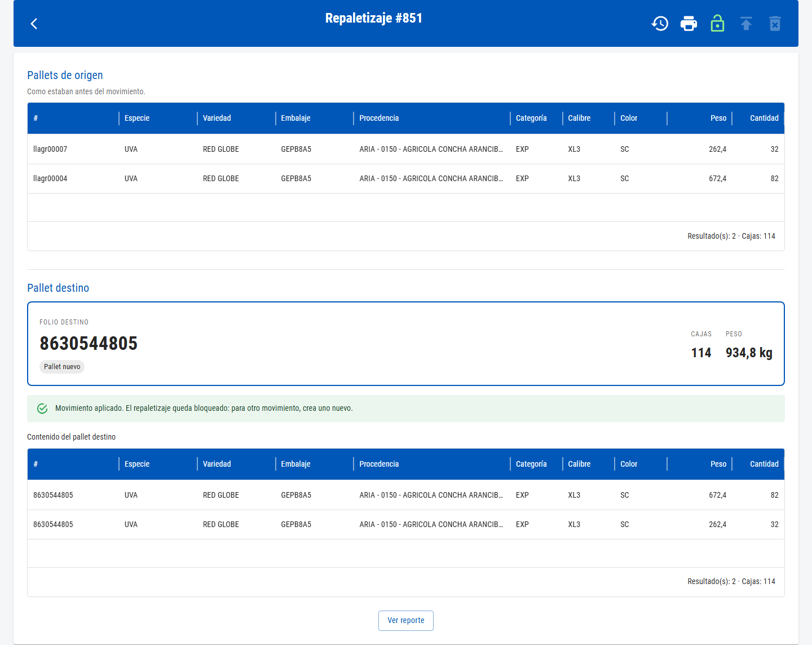Click Procedencia header in origin pallets table
This screenshot has width=812, height=645.
click(x=379, y=118)
